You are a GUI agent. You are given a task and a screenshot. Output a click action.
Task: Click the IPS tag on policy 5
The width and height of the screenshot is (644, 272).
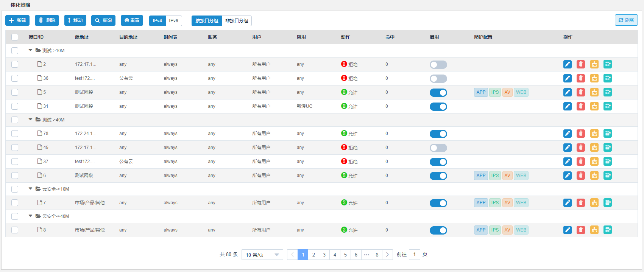click(495, 92)
